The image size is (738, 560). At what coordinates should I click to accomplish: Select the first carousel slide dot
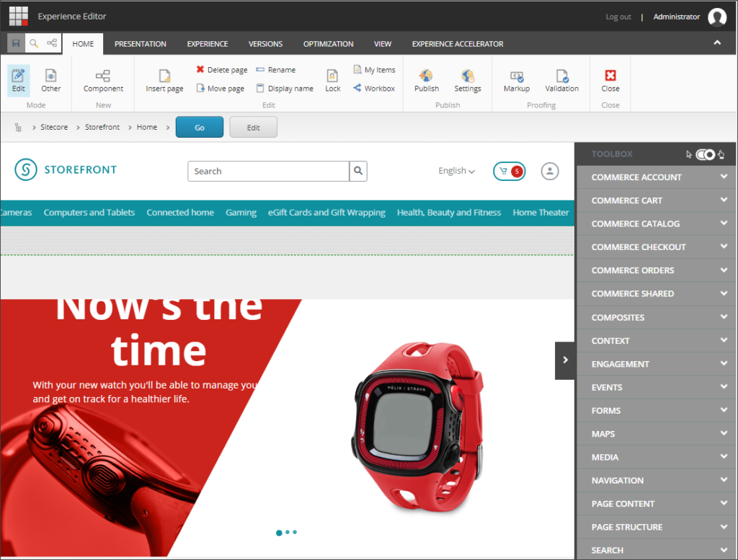tap(279, 533)
